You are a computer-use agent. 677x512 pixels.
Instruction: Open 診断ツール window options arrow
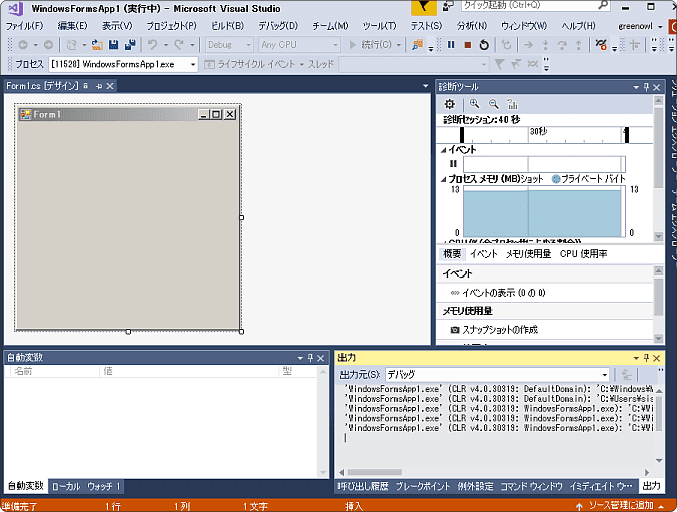click(636, 87)
